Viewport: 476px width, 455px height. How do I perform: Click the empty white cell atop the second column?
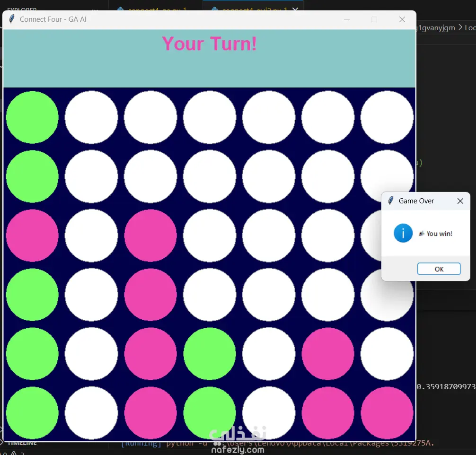[x=91, y=117]
